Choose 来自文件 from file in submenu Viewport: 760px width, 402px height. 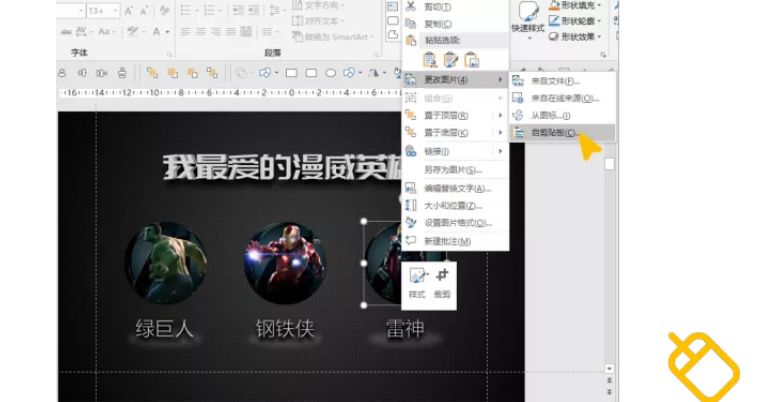[x=563, y=81]
